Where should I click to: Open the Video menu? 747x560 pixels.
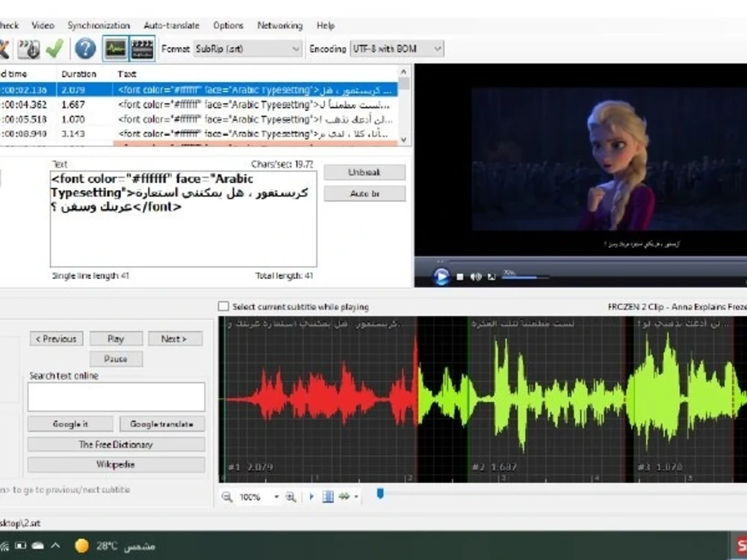(x=43, y=25)
